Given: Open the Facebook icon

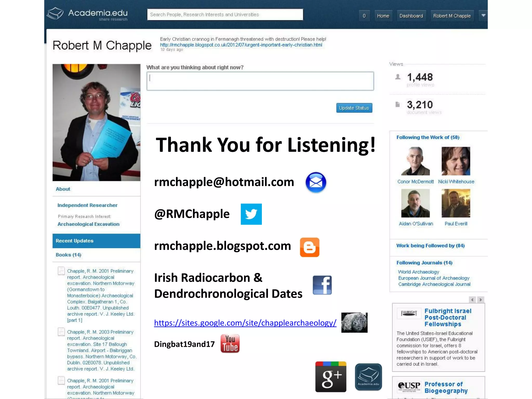Looking at the screenshot, I should click(x=322, y=285).
